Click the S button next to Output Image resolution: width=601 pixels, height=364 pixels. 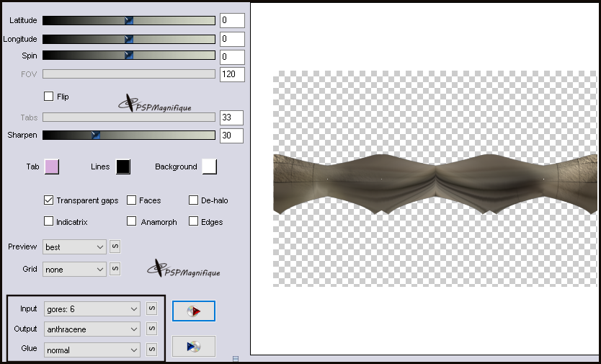[x=152, y=329]
